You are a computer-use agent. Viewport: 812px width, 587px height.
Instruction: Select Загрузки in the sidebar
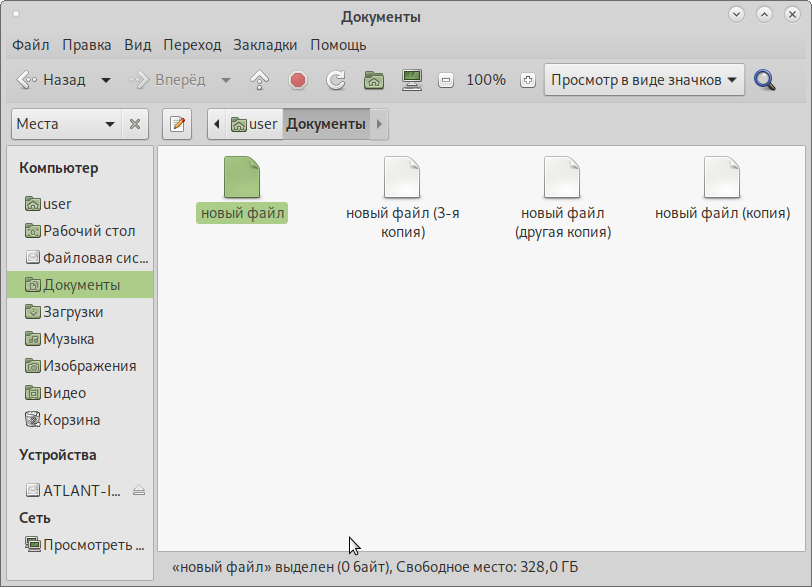point(73,312)
